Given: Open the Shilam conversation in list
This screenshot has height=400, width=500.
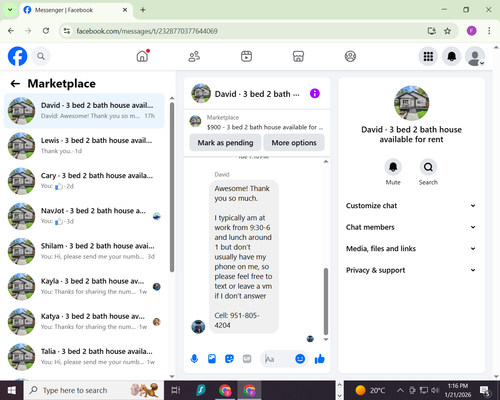Looking at the screenshot, I should [x=84, y=251].
